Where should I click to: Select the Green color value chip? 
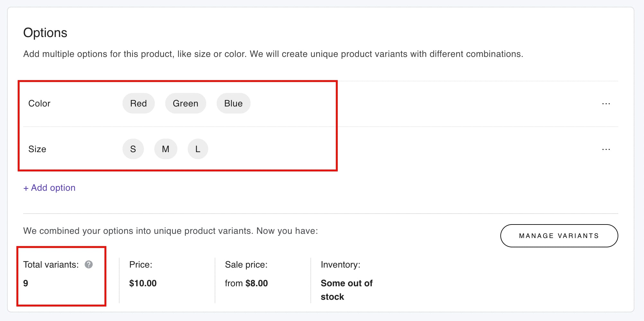(x=185, y=103)
